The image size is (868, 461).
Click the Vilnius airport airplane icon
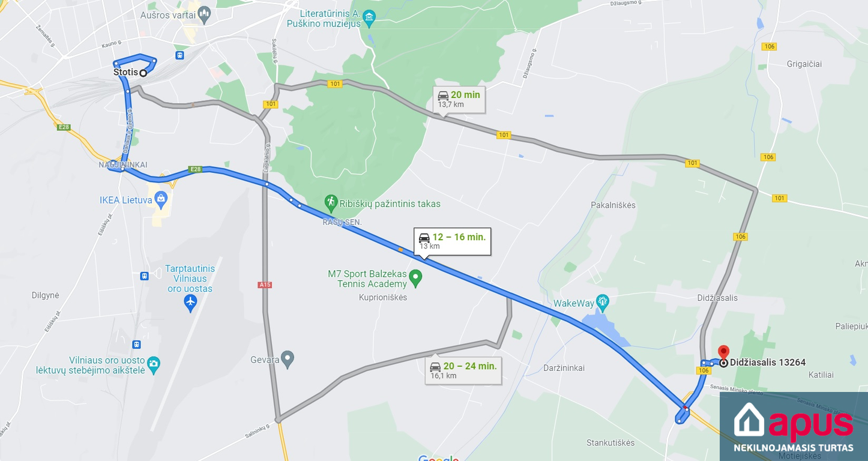click(190, 302)
